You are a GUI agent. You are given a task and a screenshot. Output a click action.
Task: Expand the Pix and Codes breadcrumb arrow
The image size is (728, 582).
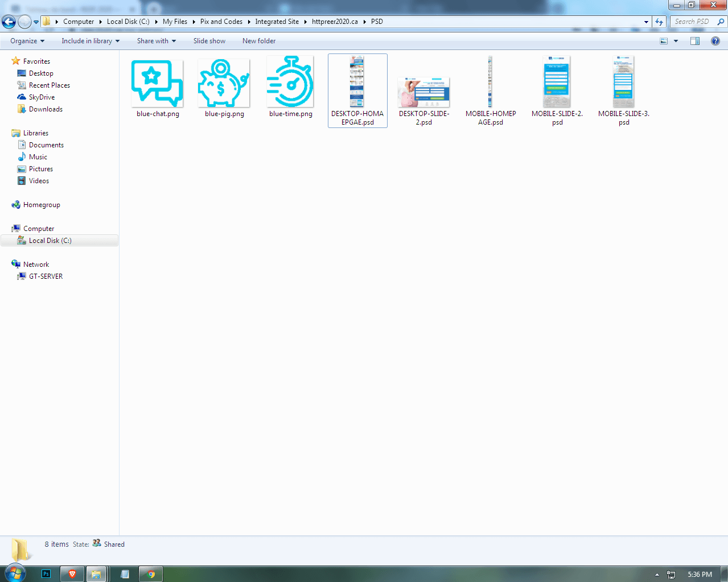click(x=249, y=22)
